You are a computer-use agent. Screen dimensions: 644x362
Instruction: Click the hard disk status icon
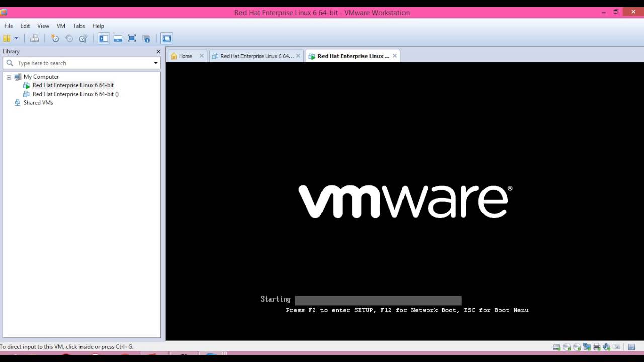click(x=556, y=347)
